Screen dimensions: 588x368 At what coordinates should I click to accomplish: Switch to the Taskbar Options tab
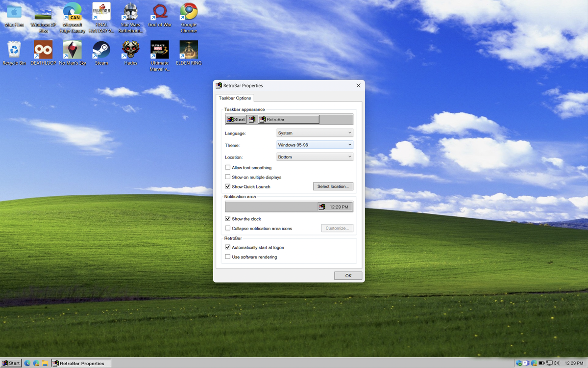235,98
